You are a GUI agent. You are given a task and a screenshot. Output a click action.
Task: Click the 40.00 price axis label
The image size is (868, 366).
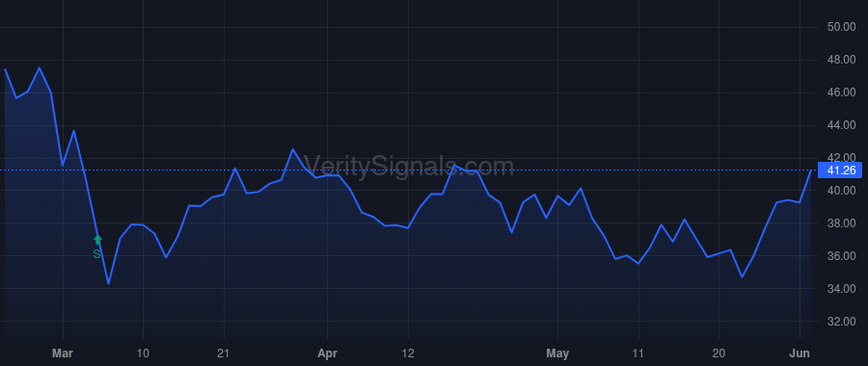pyautogui.click(x=841, y=191)
